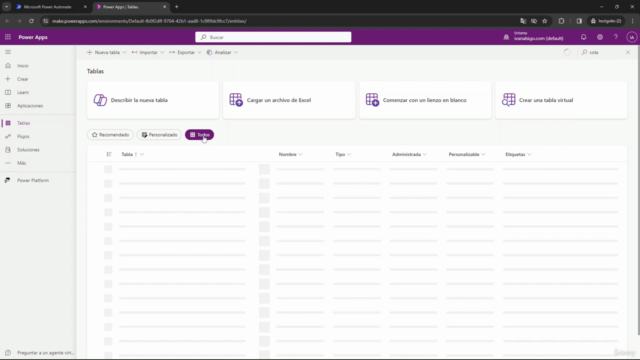Expand the Analizar dropdown
The width and height of the screenshot is (640, 360).
(236, 52)
